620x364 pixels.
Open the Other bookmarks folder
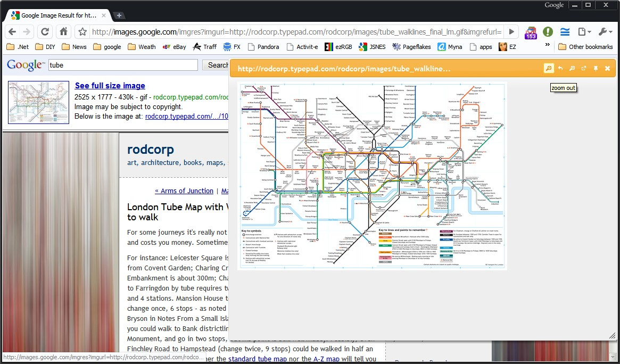[x=585, y=47]
